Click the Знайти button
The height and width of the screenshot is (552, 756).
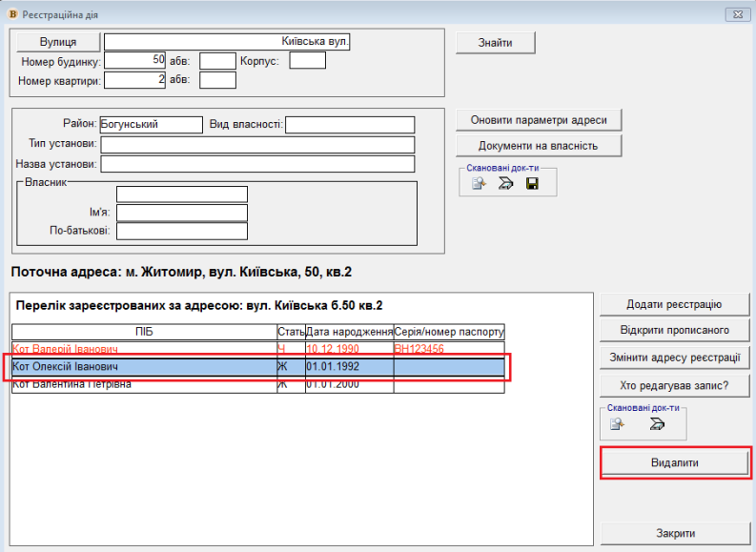[495, 43]
